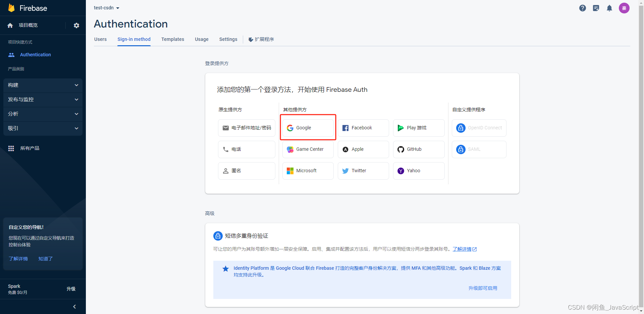Switch to the Usage tab
This screenshot has height=314, width=644.
[x=202, y=39]
